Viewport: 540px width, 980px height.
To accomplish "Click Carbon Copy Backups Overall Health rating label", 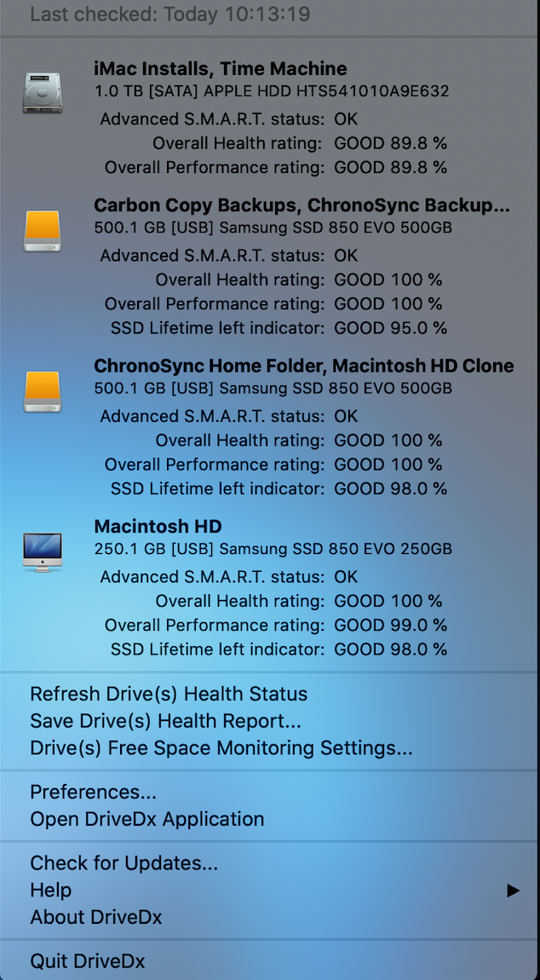I will [240, 280].
